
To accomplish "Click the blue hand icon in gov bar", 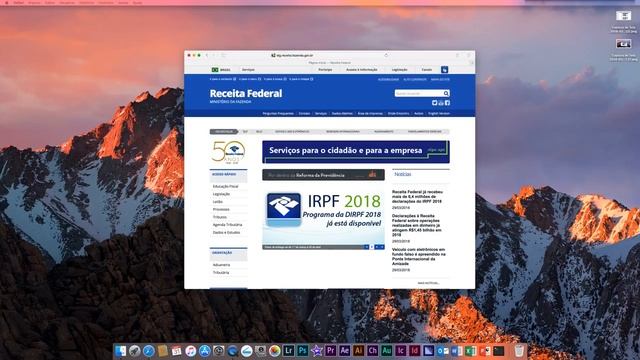I will (444, 70).
